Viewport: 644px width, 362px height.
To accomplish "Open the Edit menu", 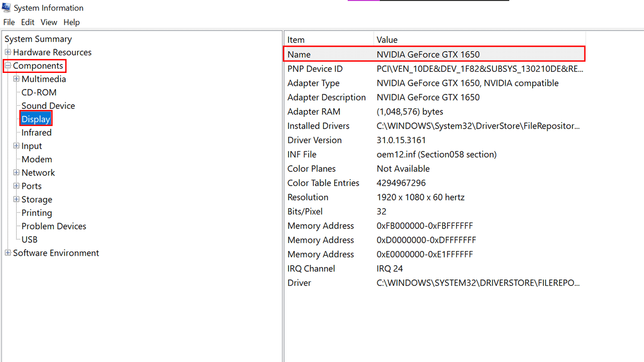I will pyautogui.click(x=27, y=22).
